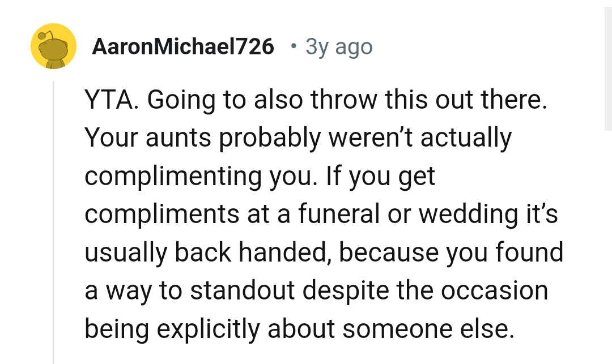Click the separator dot after the username

293,48
